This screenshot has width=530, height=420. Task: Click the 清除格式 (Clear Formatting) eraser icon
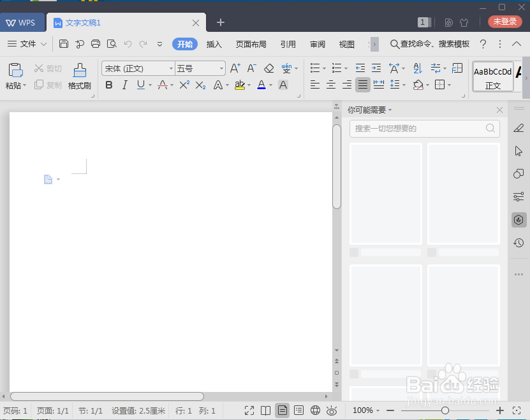(269, 68)
